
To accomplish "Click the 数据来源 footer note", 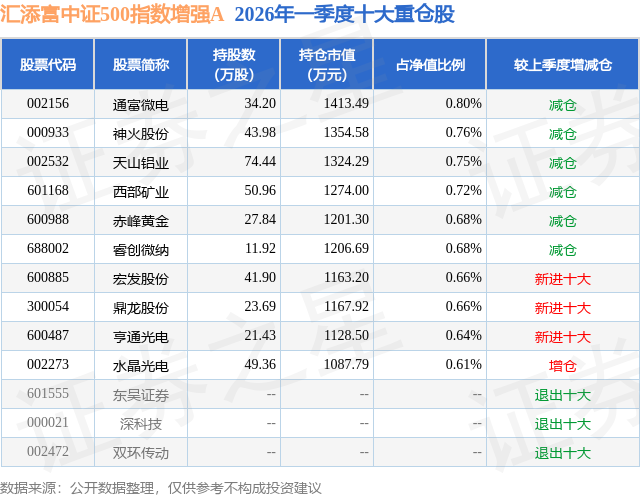I will tap(161, 488).
